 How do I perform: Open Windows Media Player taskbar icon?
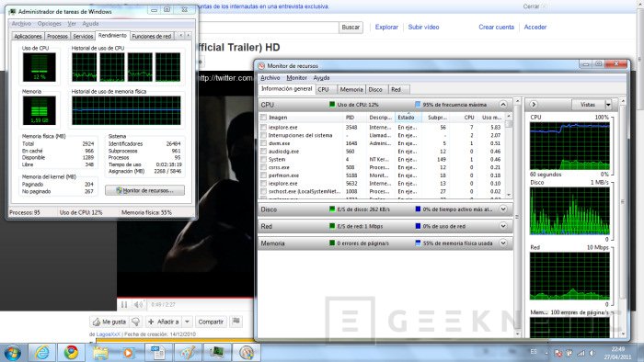pyautogui.click(x=129, y=353)
